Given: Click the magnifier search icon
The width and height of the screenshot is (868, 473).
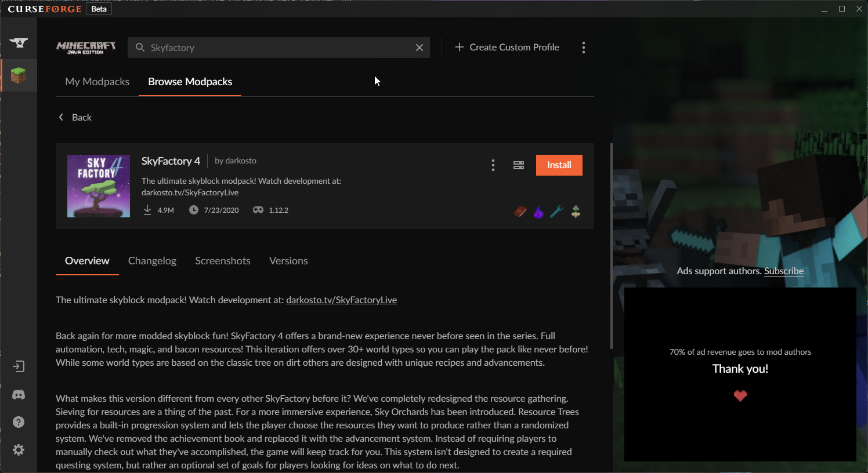Looking at the screenshot, I should click(x=140, y=48).
